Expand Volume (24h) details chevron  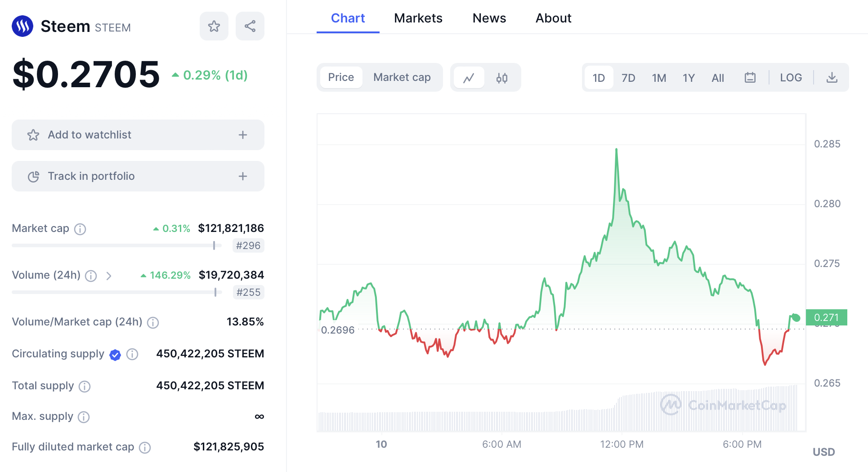coord(109,276)
